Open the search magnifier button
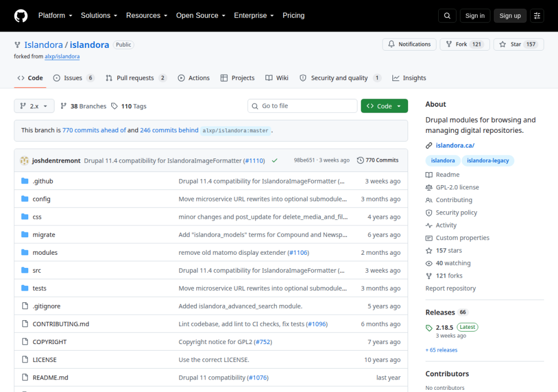This screenshot has height=392, width=558. [447, 16]
